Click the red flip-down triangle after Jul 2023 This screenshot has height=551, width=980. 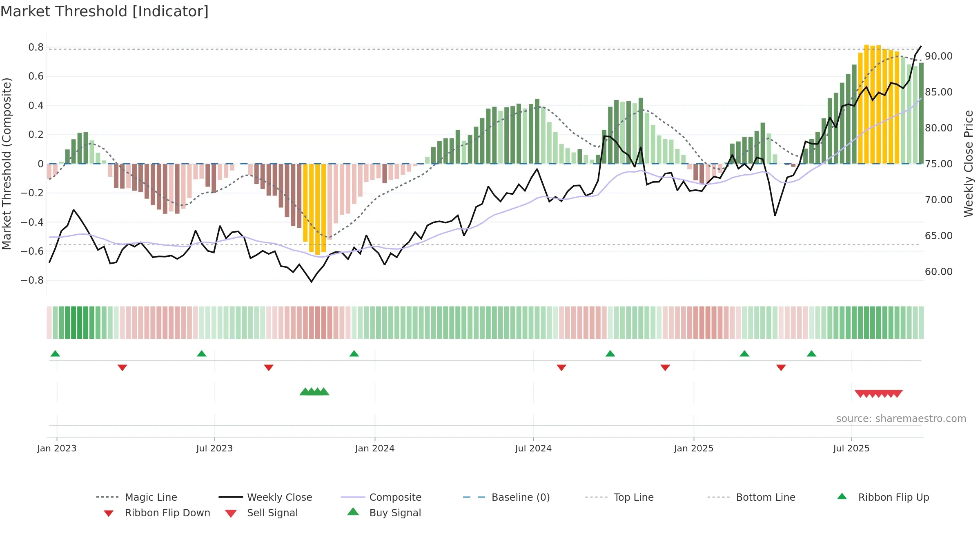(x=269, y=368)
